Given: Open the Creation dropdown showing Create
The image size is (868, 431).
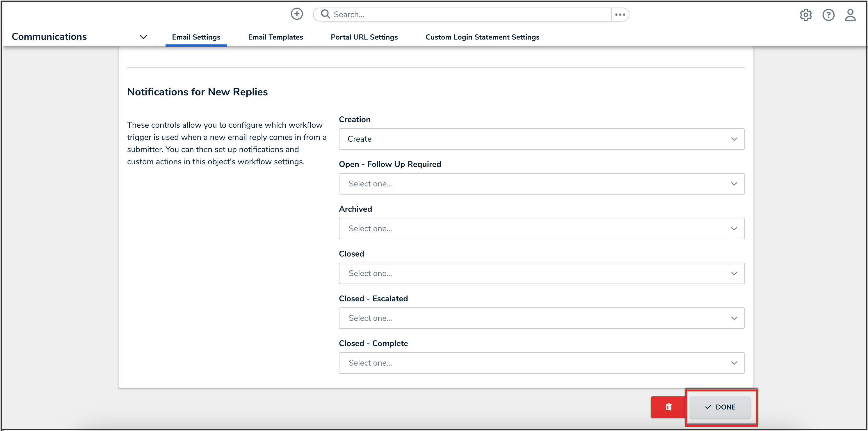Looking at the screenshot, I should (541, 139).
